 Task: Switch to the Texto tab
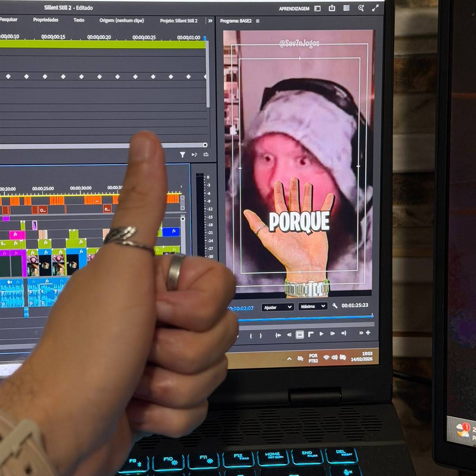click(x=79, y=20)
